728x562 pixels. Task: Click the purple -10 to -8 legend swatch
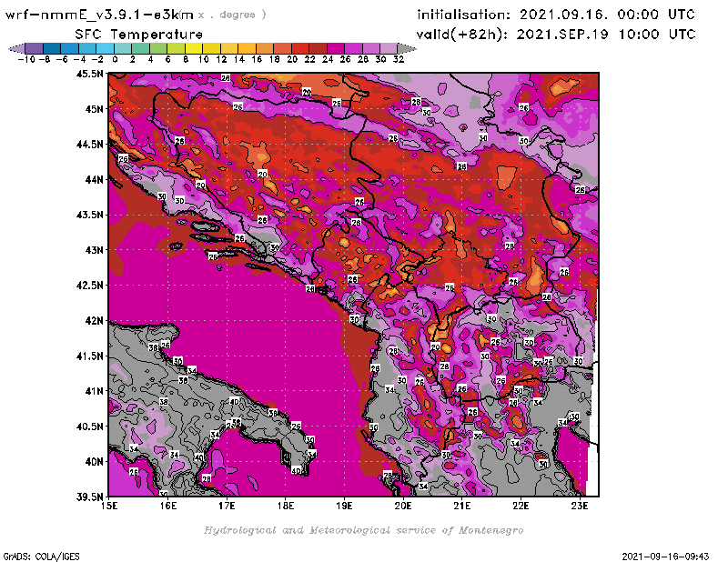pos(35,48)
